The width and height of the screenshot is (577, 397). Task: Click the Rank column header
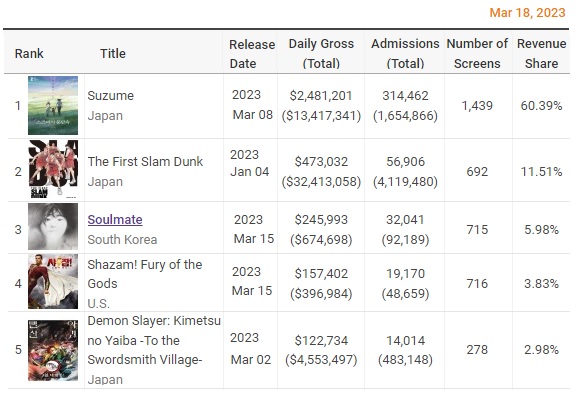29,54
